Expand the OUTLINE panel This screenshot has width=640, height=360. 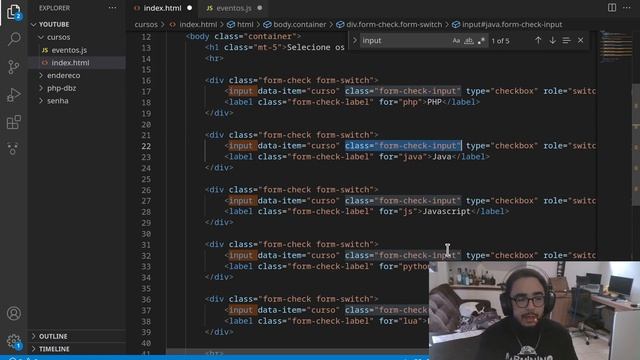[77, 336]
